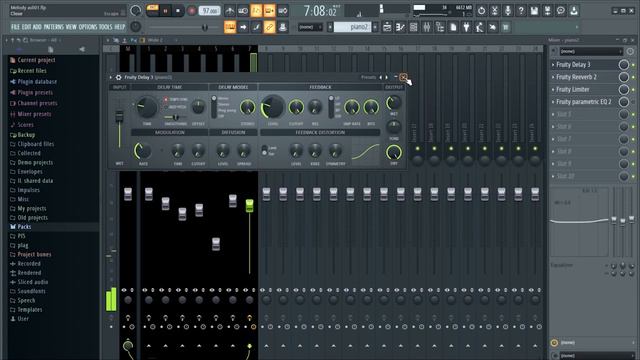Open the Packs folder in browser
Image resolution: width=640 pixels, height=360 pixels.
24,227
